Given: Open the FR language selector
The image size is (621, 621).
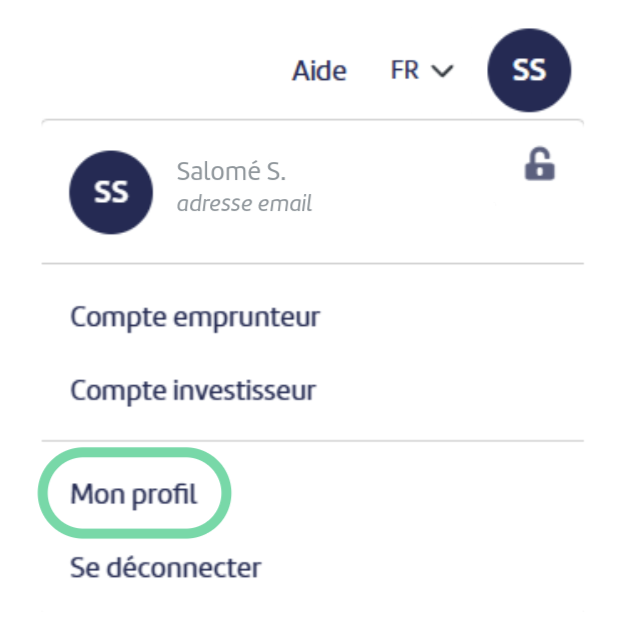Looking at the screenshot, I should coord(422,70).
